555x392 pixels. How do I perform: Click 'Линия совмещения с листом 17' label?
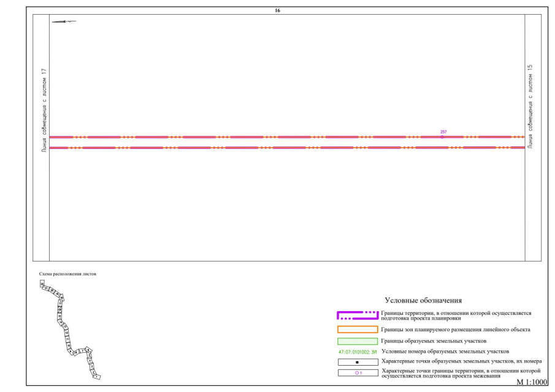point(42,110)
